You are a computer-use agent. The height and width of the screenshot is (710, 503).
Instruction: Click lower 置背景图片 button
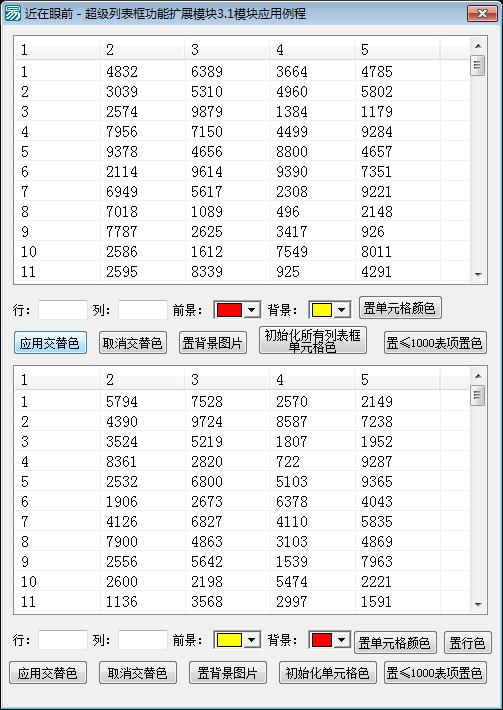(228, 673)
